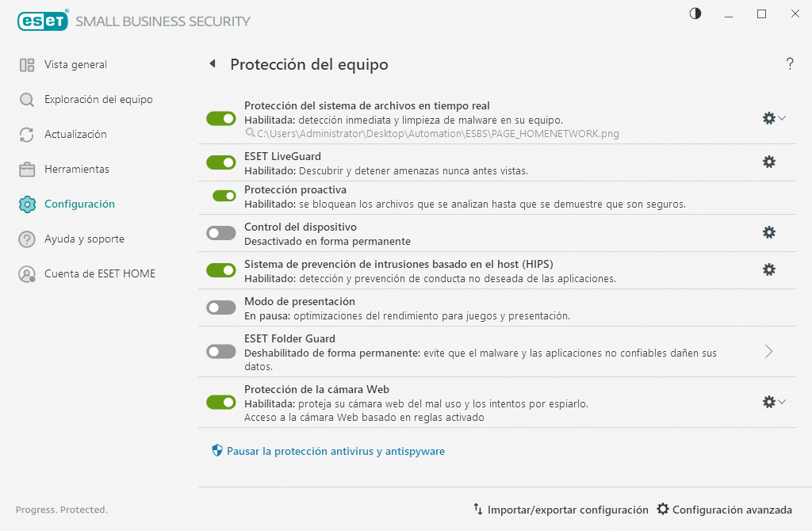This screenshot has height=531, width=812.
Task: Click Pausar la protección antivirus y antispyware
Action: pos(335,451)
